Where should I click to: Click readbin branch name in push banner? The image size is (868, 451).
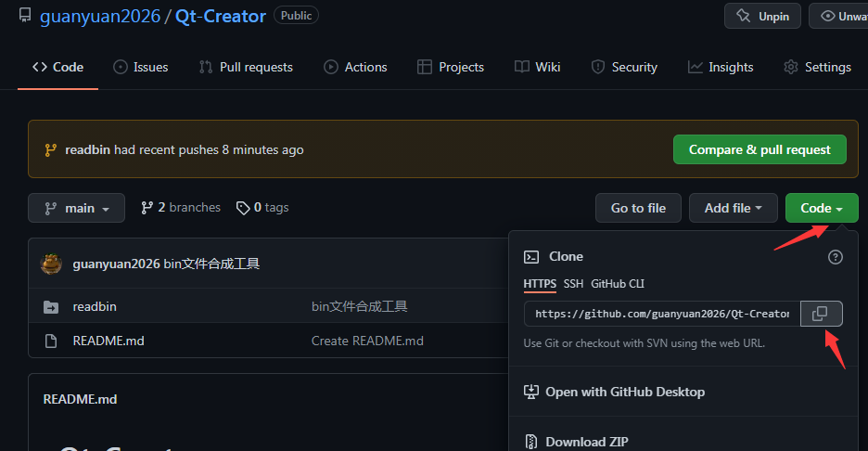point(87,149)
